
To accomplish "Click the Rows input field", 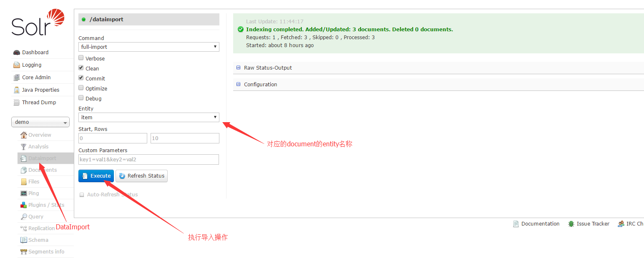I will tap(185, 138).
